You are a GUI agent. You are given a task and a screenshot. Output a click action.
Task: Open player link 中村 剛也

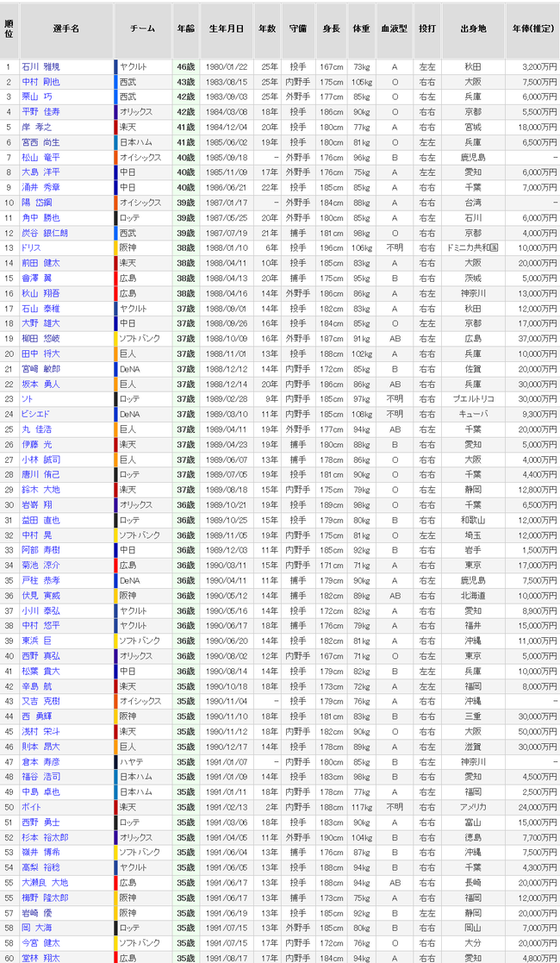pos(40,82)
